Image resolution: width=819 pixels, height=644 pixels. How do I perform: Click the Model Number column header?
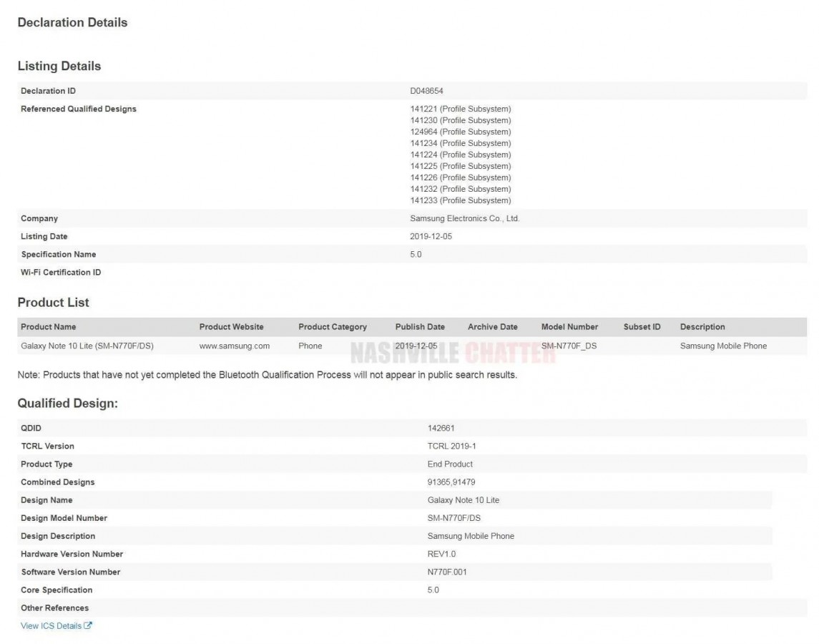pos(569,327)
